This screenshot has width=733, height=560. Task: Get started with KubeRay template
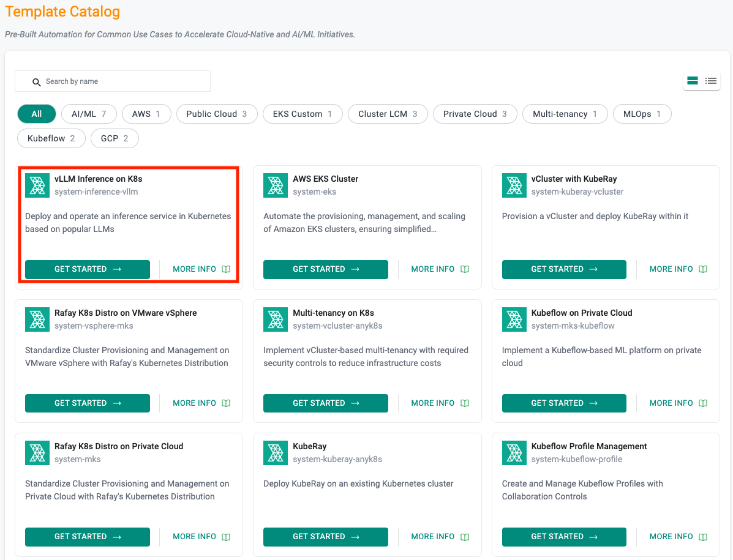coord(325,537)
